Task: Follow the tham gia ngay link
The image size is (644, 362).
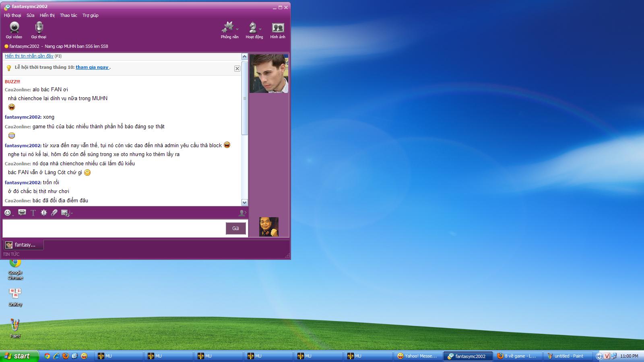Action: coord(92,67)
